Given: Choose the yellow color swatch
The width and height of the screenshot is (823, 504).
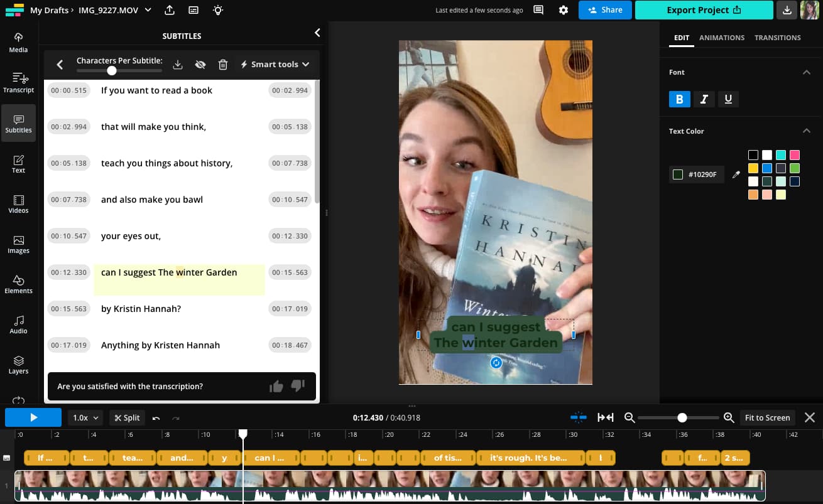Looking at the screenshot, I should point(753,168).
